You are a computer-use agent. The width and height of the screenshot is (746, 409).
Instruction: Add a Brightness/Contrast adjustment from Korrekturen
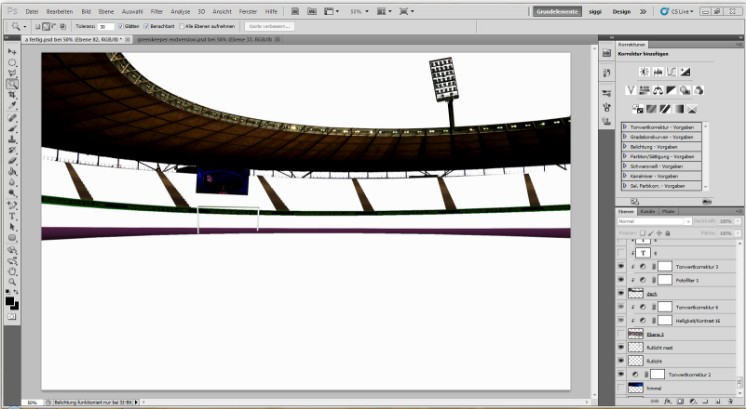[643, 72]
